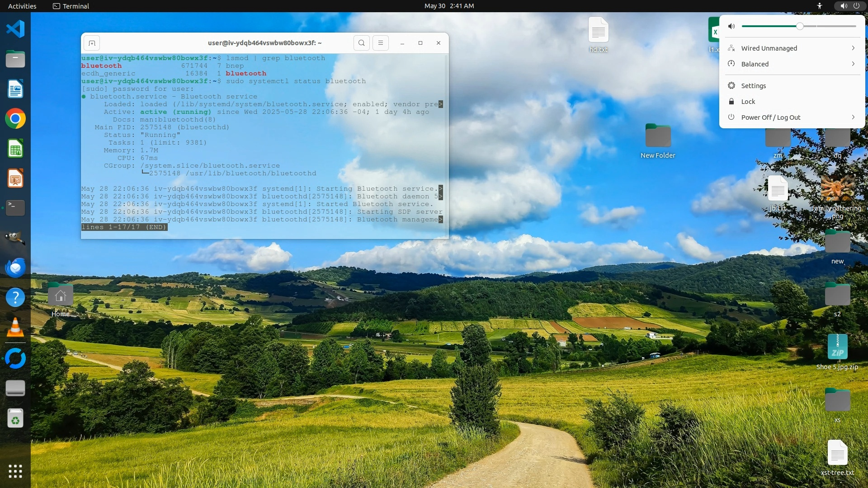The width and height of the screenshot is (868, 488).
Task: Toggle the Wired Unmanaged network button
Action: pos(769,48)
